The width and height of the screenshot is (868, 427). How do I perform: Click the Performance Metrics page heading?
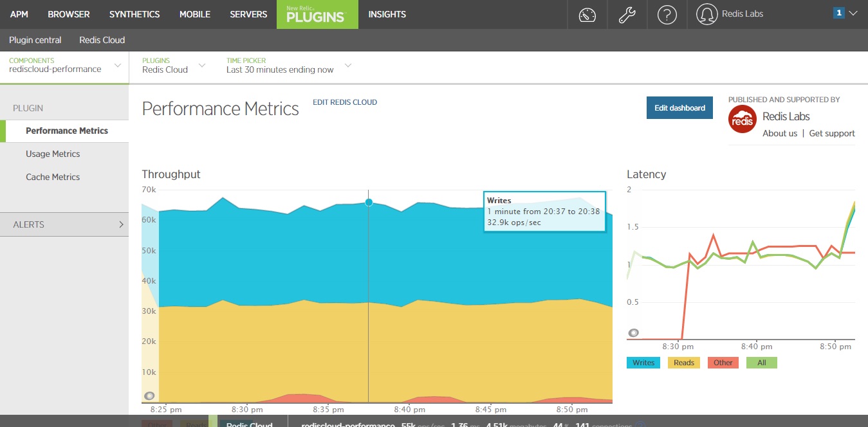[221, 109]
